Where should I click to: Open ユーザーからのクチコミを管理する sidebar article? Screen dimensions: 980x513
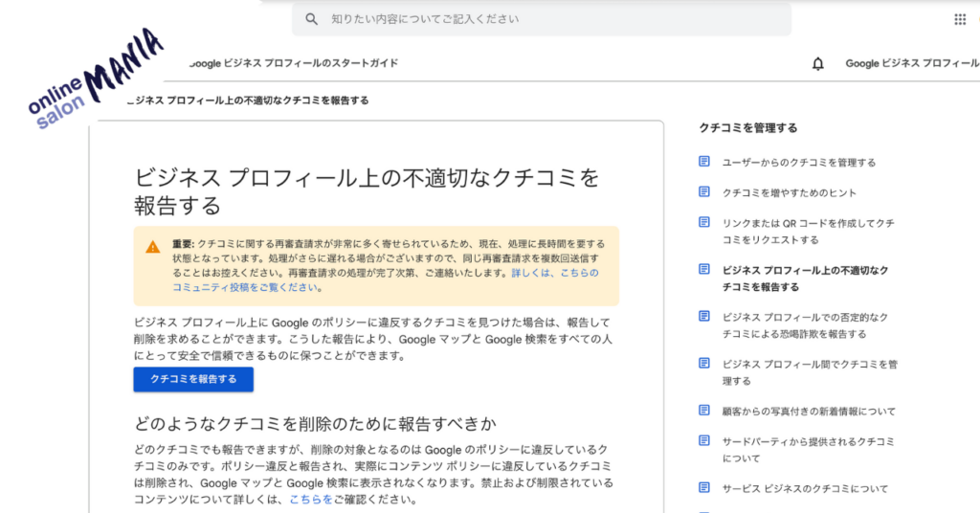799,163
